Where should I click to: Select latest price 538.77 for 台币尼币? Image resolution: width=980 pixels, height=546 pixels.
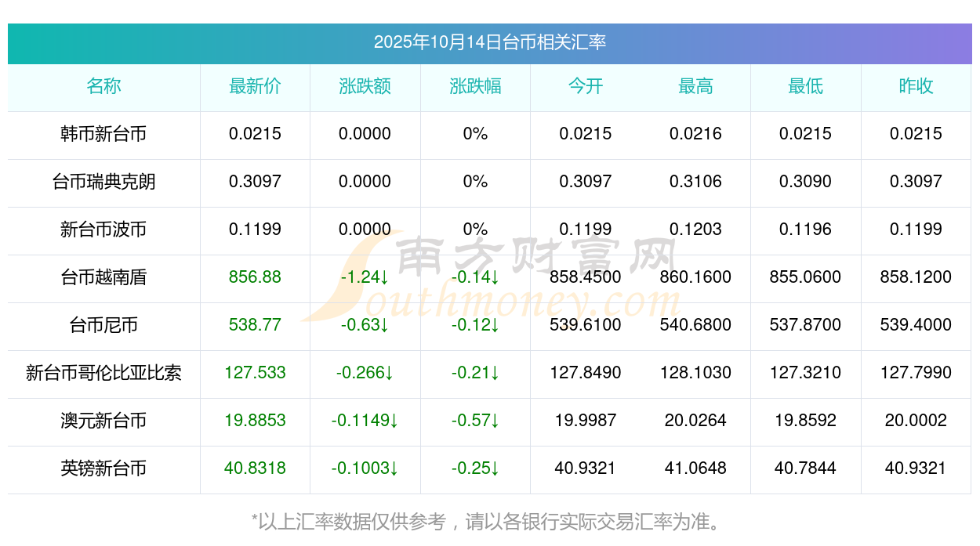255,325
